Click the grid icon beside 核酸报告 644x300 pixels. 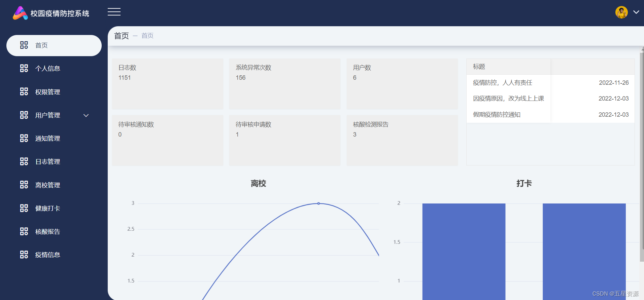tap(24, 231)
